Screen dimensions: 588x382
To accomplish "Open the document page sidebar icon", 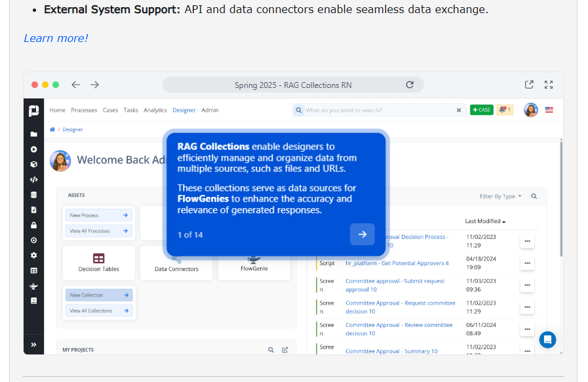I will pos(33,209).
